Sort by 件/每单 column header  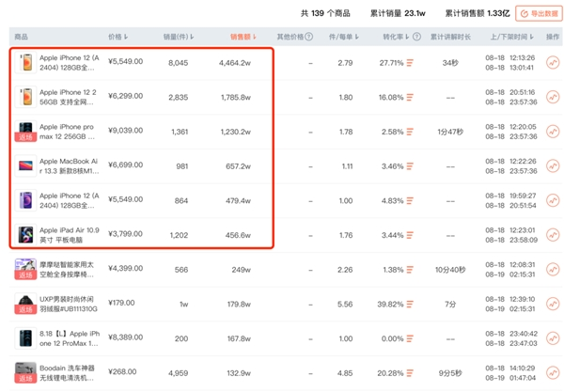(344, 37)
